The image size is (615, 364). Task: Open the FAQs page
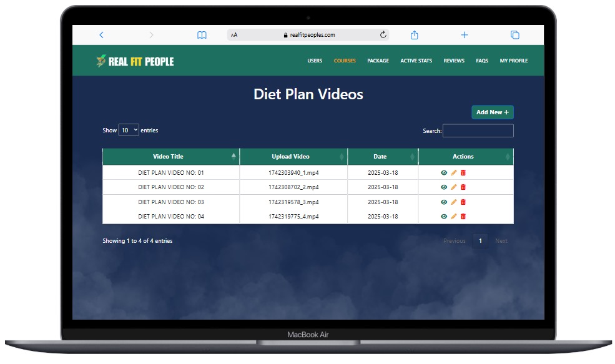(482, 61)
